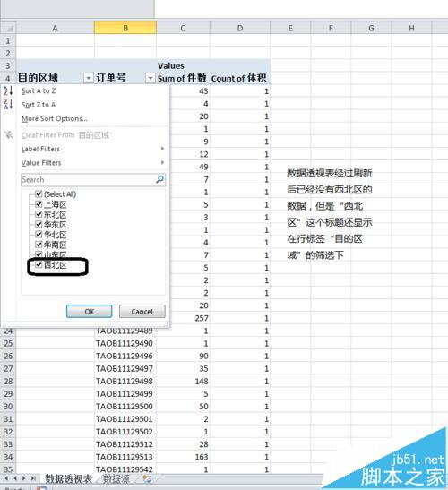The width and height of the screenshot is (448, 490).
Task: Switch to the 数据透视表 sheet tab
Action: point(68,478)
